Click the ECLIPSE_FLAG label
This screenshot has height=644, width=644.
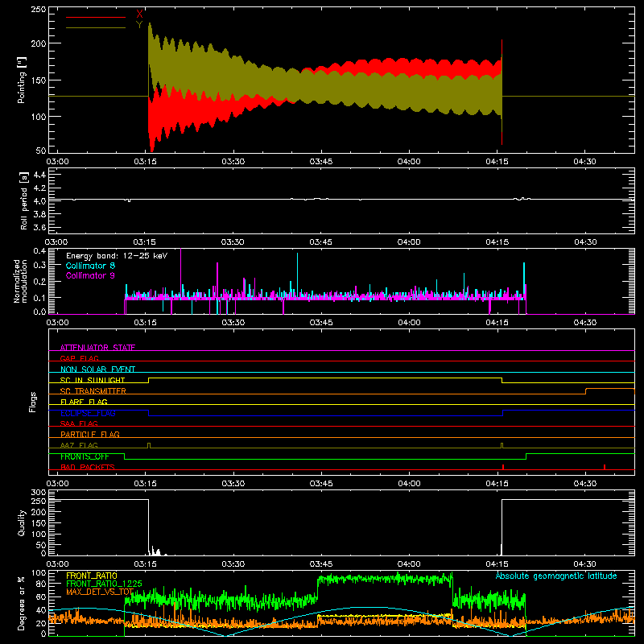pyautogui.click(x=88, y=413)
